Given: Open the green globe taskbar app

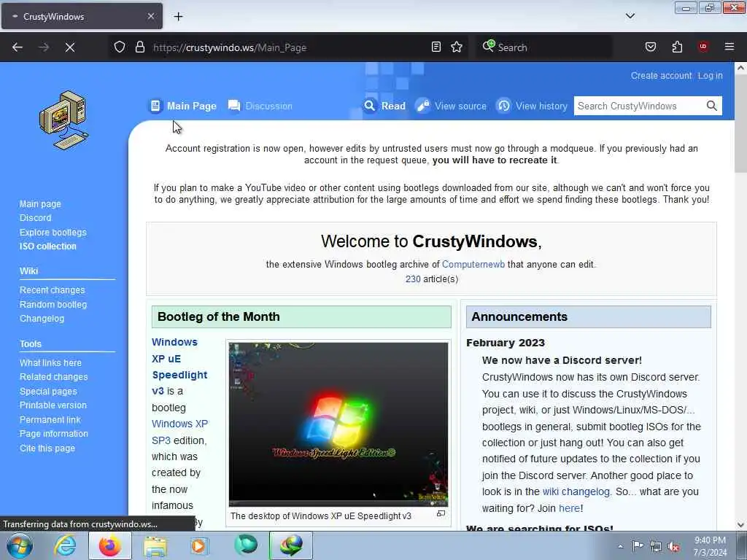Looking at the screenshot, I should 246,545.
